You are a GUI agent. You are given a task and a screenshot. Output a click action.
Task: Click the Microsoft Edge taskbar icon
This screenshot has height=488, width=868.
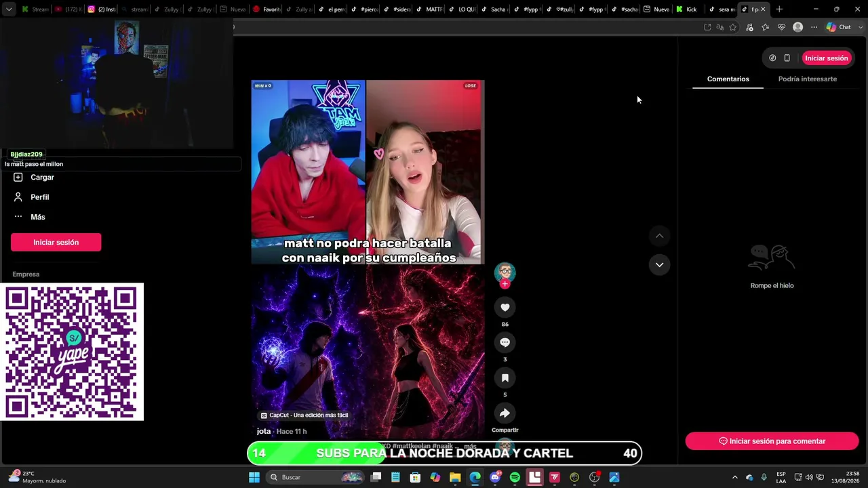[475, 477]
